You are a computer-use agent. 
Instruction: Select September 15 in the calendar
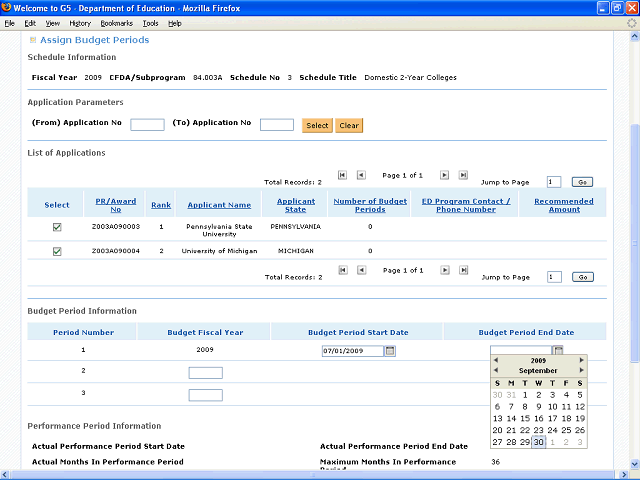pos(525,418)
